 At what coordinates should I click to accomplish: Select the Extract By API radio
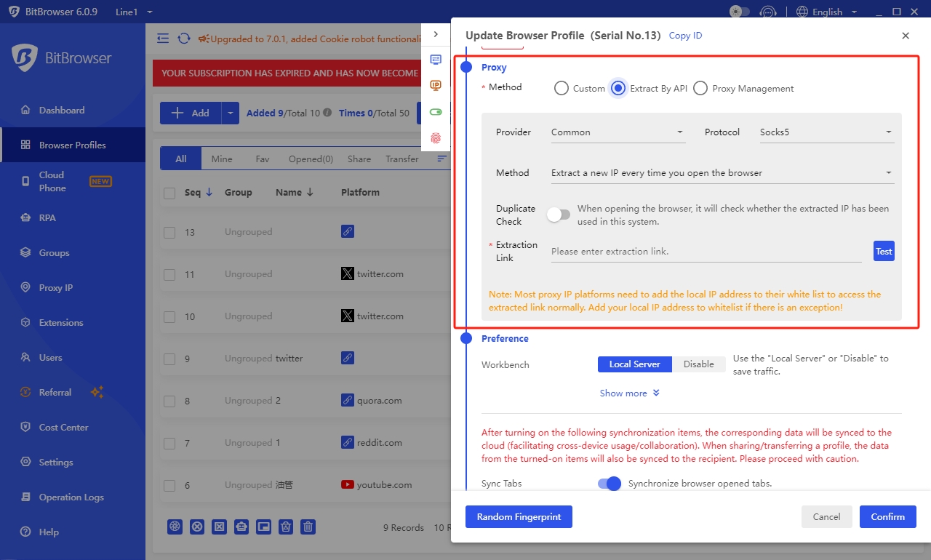(618, 88)
